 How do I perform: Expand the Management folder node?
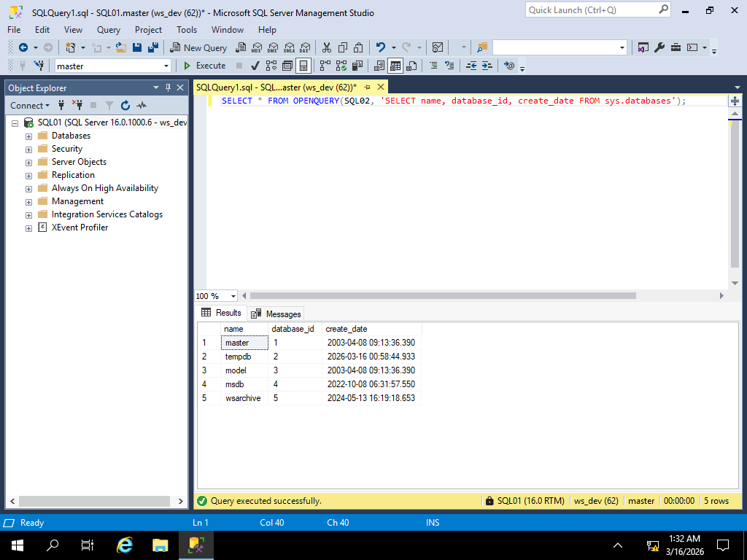point(28,202)
